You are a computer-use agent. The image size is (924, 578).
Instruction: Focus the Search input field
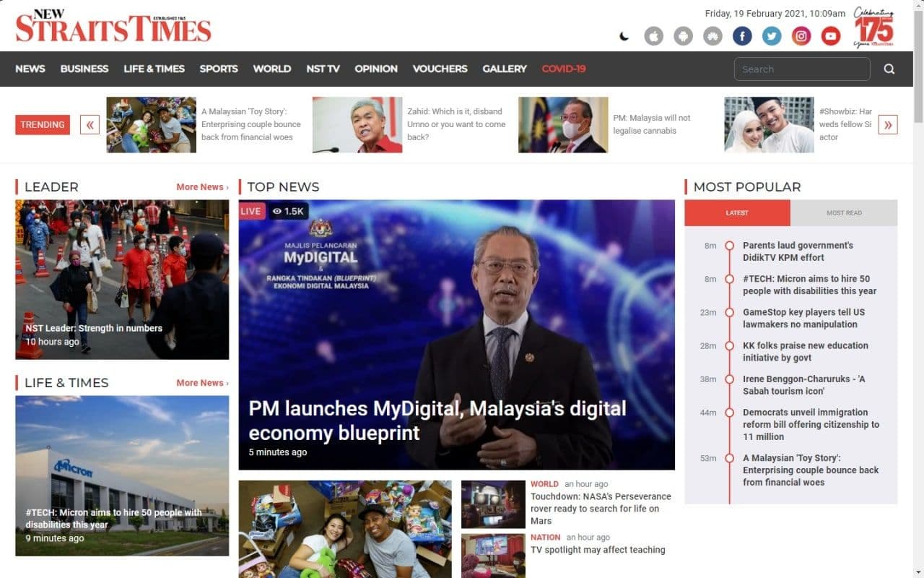(802, 69)
